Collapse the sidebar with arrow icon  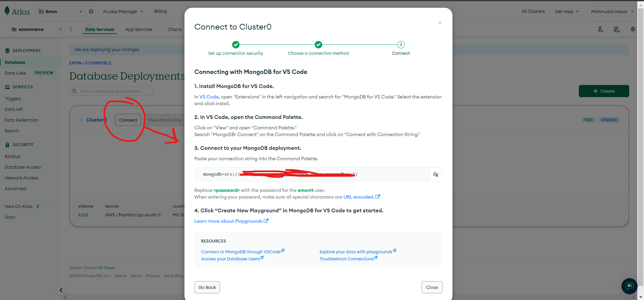(x=61, y=290)
